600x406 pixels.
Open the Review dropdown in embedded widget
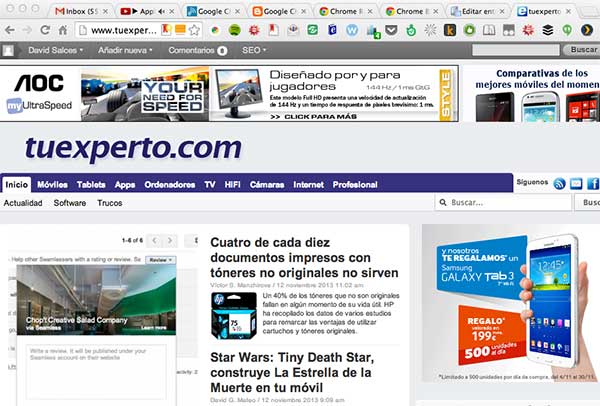tap(161, 260)
